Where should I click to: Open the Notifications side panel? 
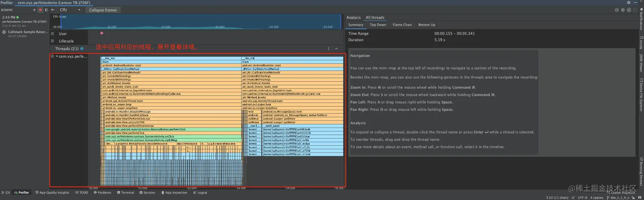point(641,20)
